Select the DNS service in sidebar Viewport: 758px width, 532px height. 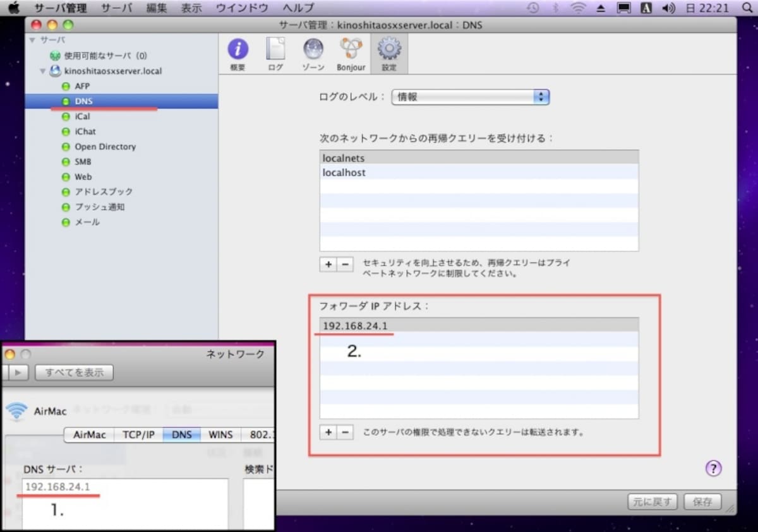click(x=121, y=101)
